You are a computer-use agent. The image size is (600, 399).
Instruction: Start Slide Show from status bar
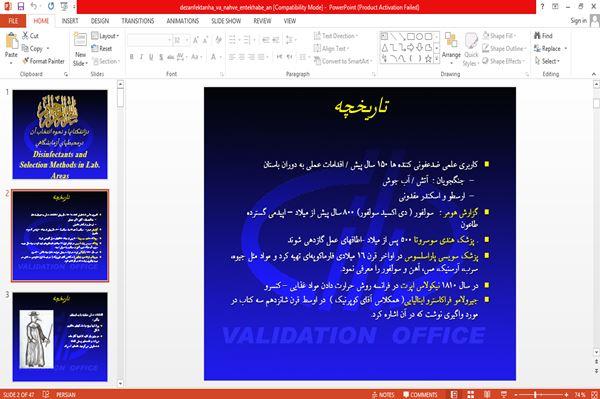coord(504,394)
